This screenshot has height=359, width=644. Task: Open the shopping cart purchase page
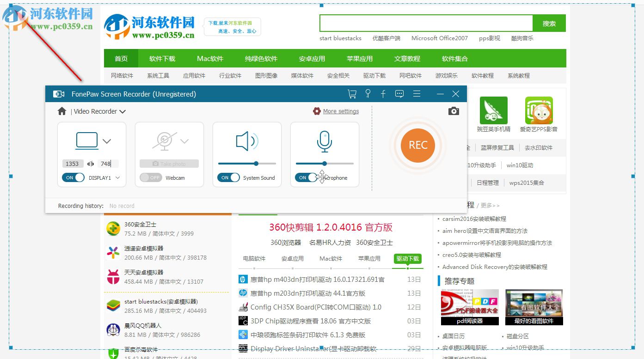[x=351, y=94]
